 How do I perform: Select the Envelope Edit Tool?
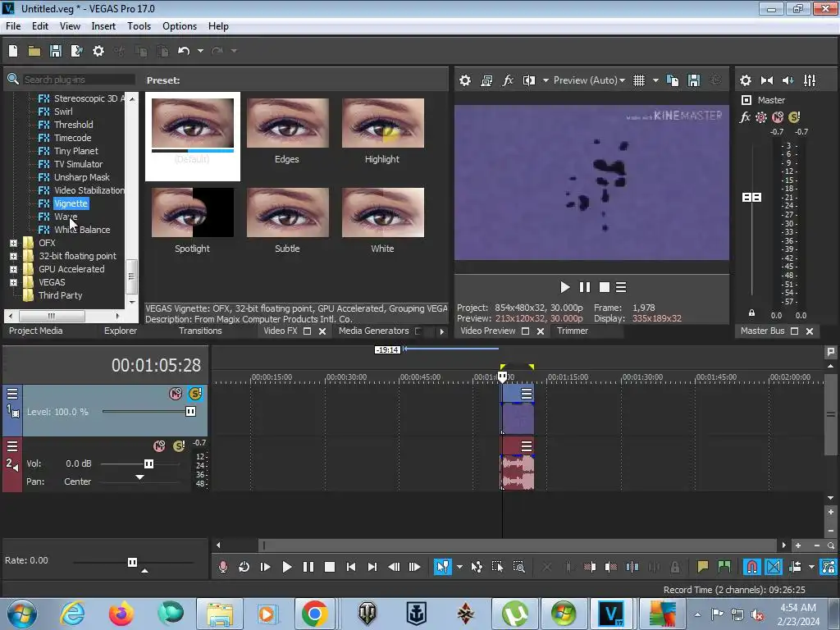point(477,567)
